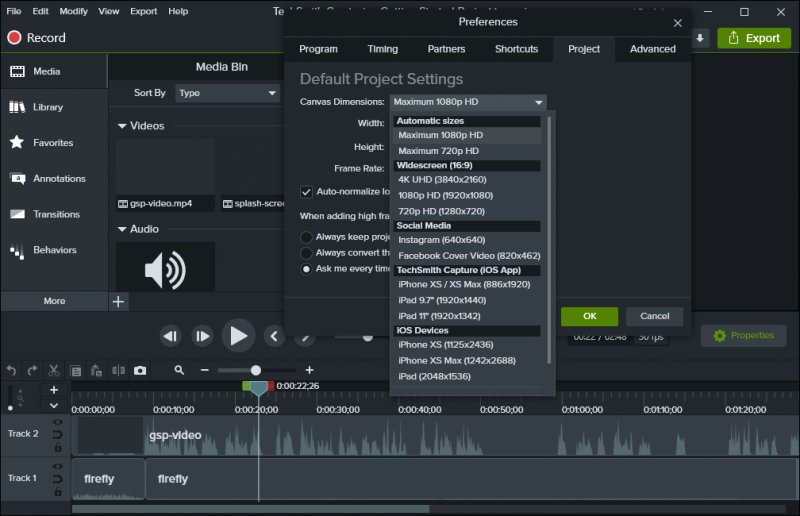Switch to the Shortcuts tab in Preferences
Image resolution: width=800 pixels, height=516 pixels.
pos(516,49)
